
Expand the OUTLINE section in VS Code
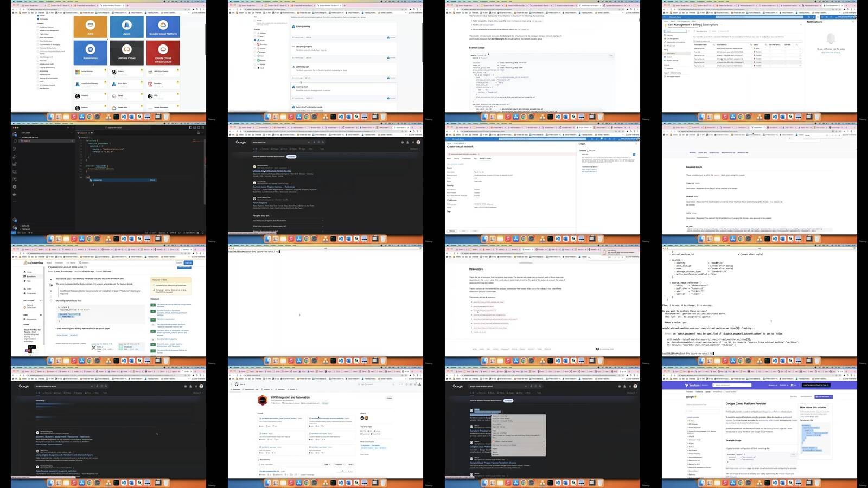click(x=24, y=226)
